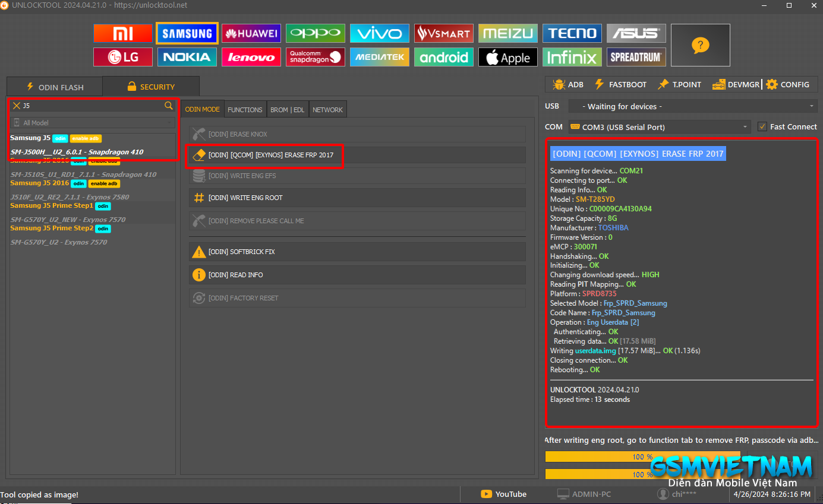Open the All Model dropdown
The height and width of the screenshot is (504, 823).
tap(93, 123)
